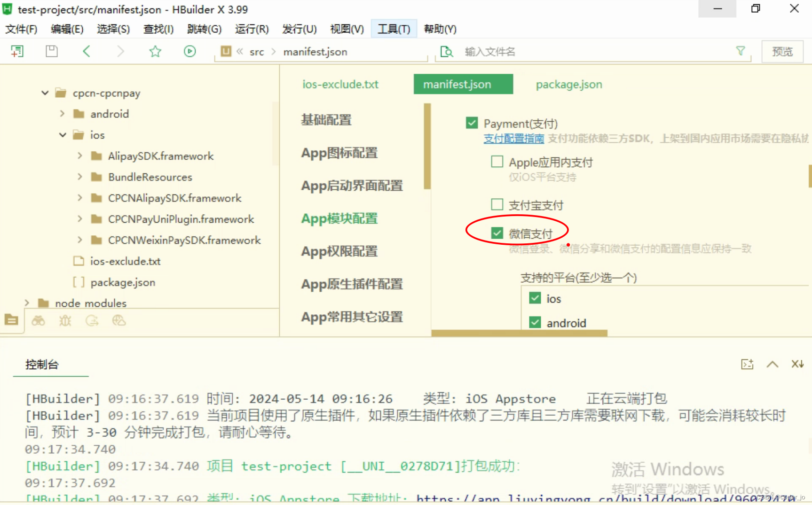
Task: Collapse the ios folder
Action: 63,135
